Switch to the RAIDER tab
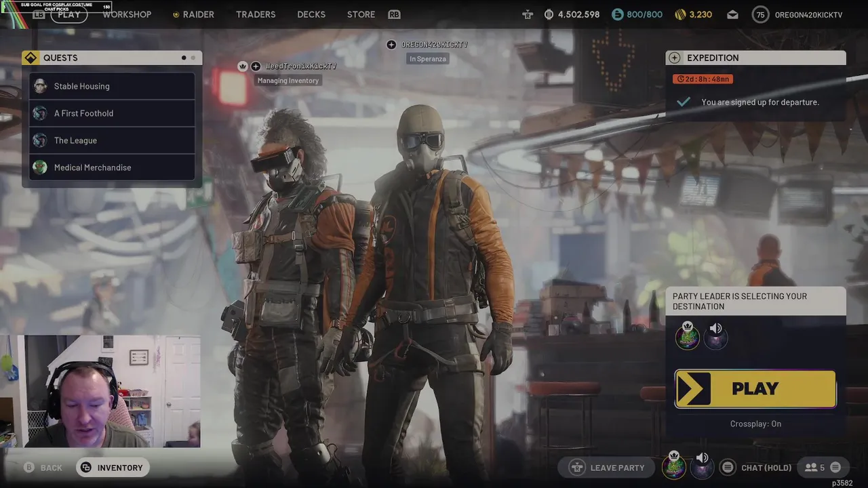Screen dimensions: 868x488 (198, 14)
